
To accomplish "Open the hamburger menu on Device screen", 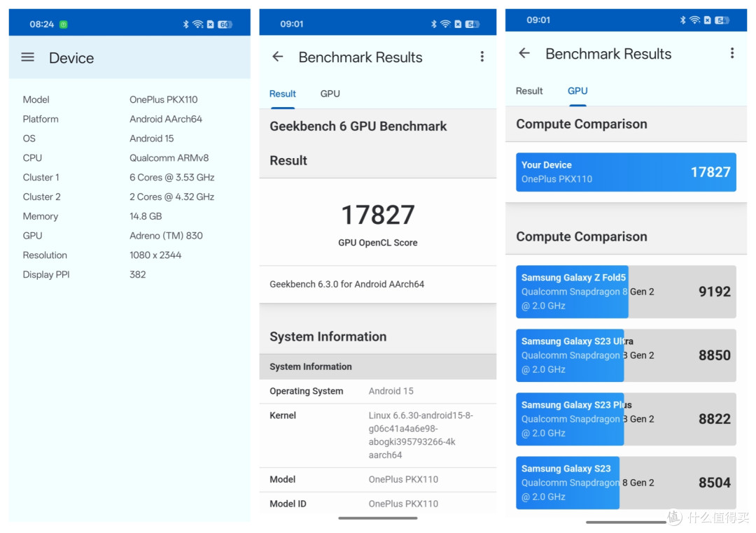I will click(x=27, y=57).
